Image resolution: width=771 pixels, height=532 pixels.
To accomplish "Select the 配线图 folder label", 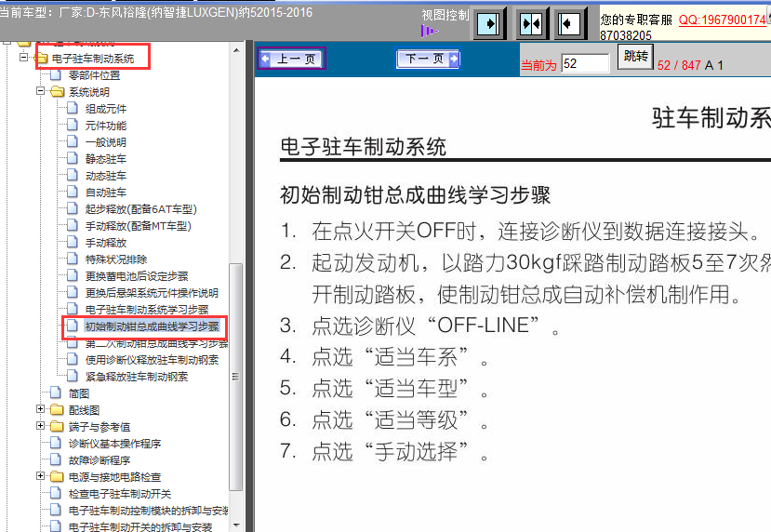I will point(84,409).
